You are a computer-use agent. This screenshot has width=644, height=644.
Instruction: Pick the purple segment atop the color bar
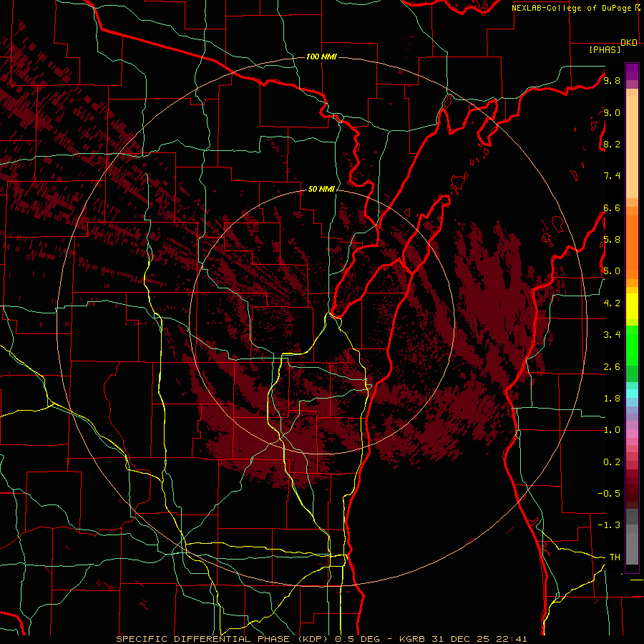[x=632, y=72]
